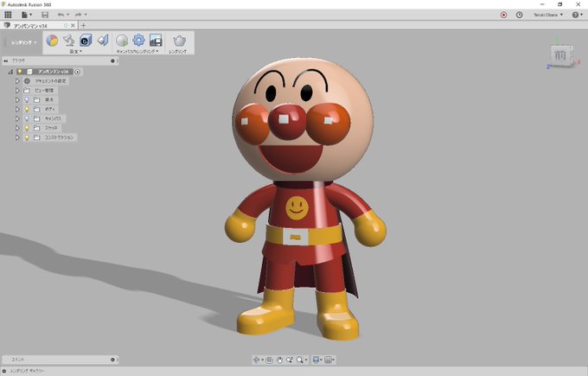Toggle visibility bulb of 原点 folder
The width and height of the screenshot is (588, 376).
pos(27,99)
